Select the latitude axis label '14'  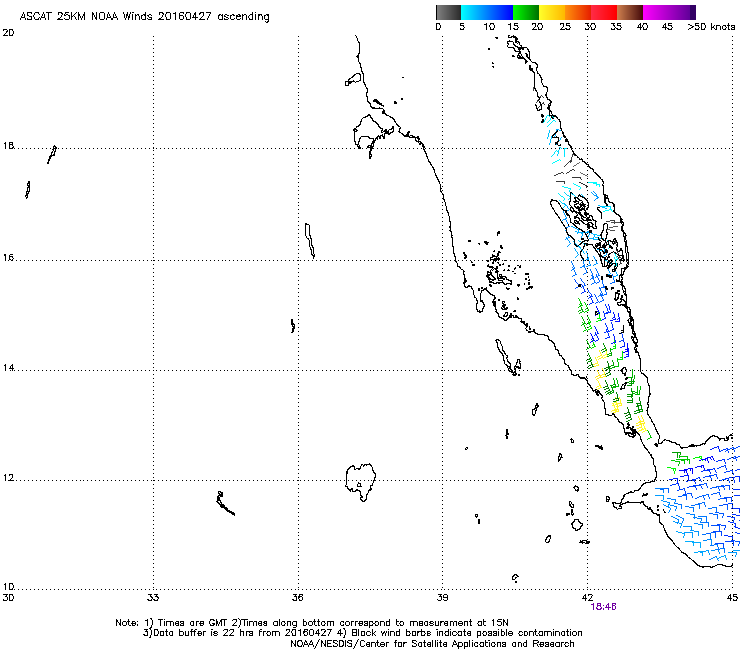point(8,368)
